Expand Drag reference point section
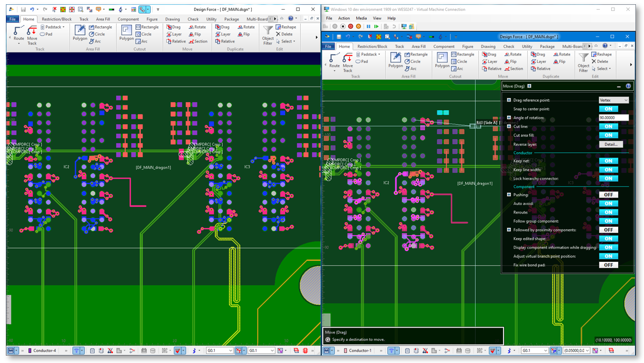 (x=509, y=100)
